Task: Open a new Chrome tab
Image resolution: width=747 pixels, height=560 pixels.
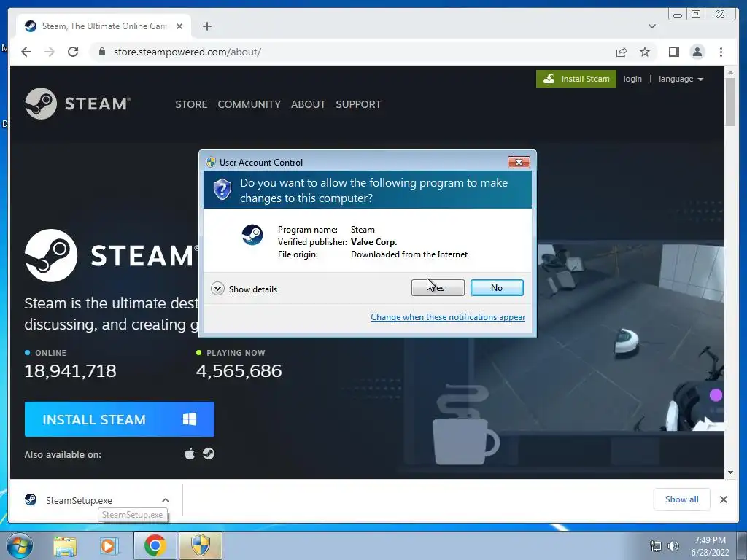Action: (x=206, y=26)
